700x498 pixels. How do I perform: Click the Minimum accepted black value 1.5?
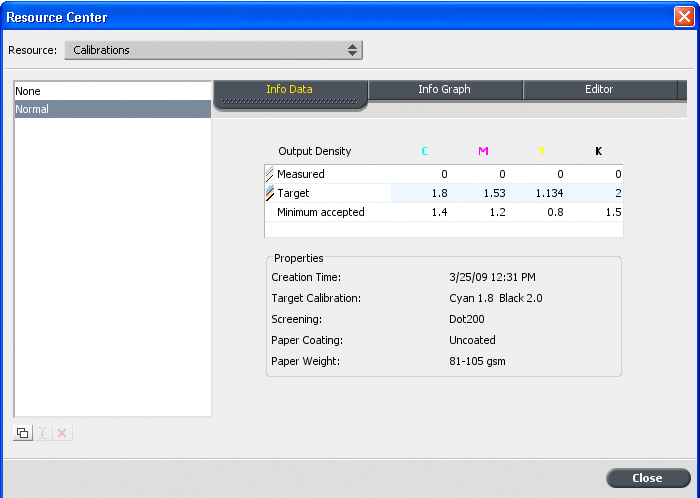pos(613,212)
